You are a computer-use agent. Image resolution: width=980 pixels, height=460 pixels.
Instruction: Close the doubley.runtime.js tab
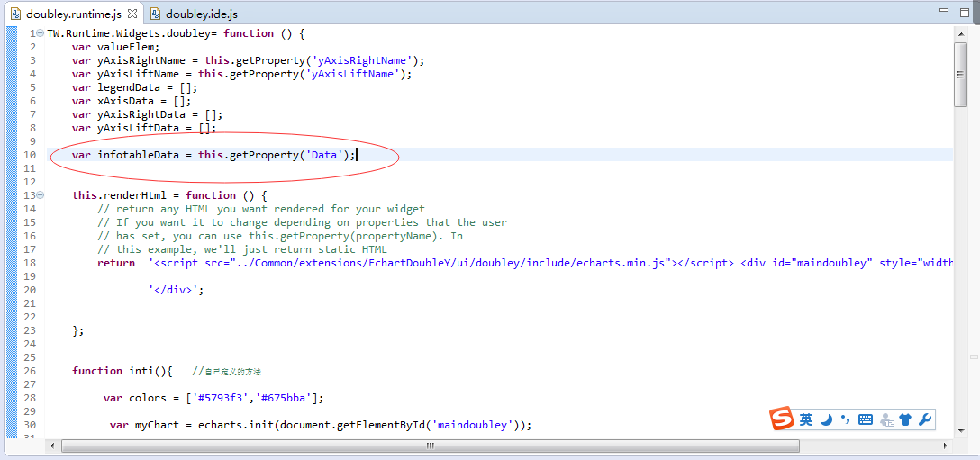[132, 14]
